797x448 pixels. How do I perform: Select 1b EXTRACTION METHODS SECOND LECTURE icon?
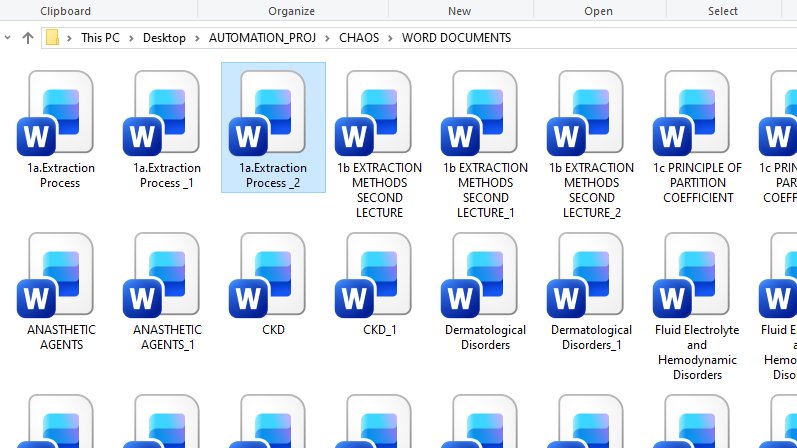(374, 113)
